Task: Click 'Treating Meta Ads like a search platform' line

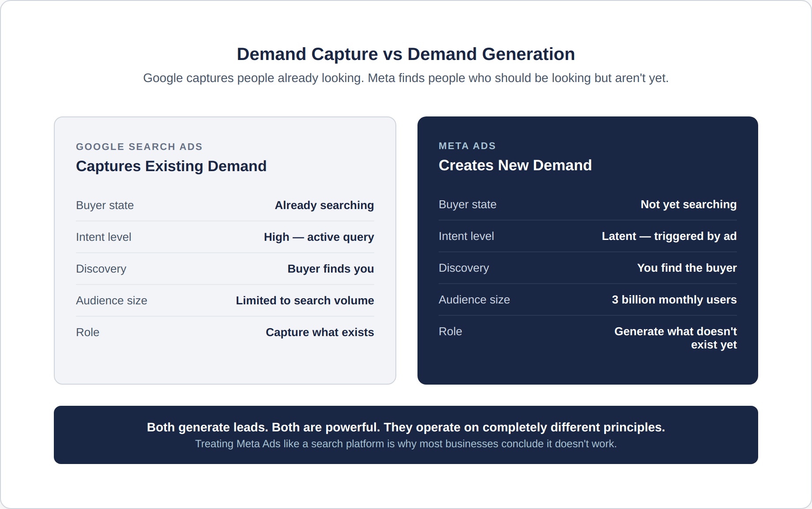Action: [406, 444]
